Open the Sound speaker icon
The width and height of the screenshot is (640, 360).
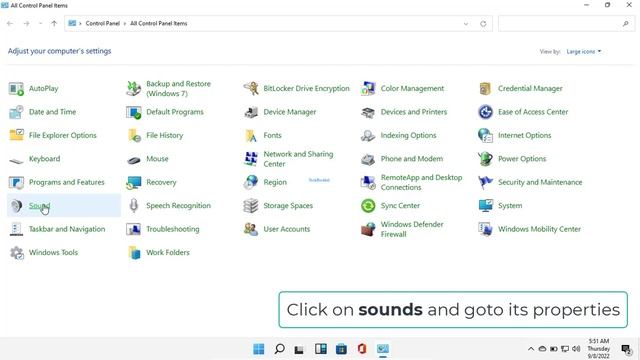(16, 206)
